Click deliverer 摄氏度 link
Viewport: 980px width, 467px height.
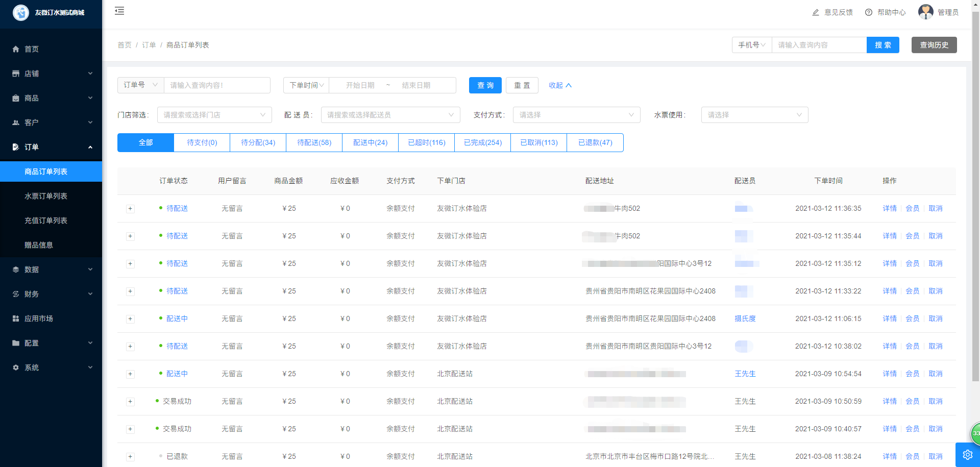[x=745, y=318]
